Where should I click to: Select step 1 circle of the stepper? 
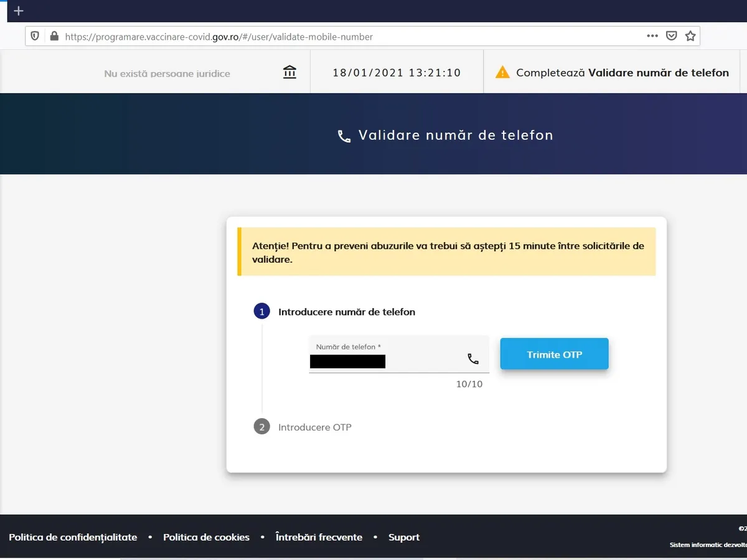coord(261,312)
